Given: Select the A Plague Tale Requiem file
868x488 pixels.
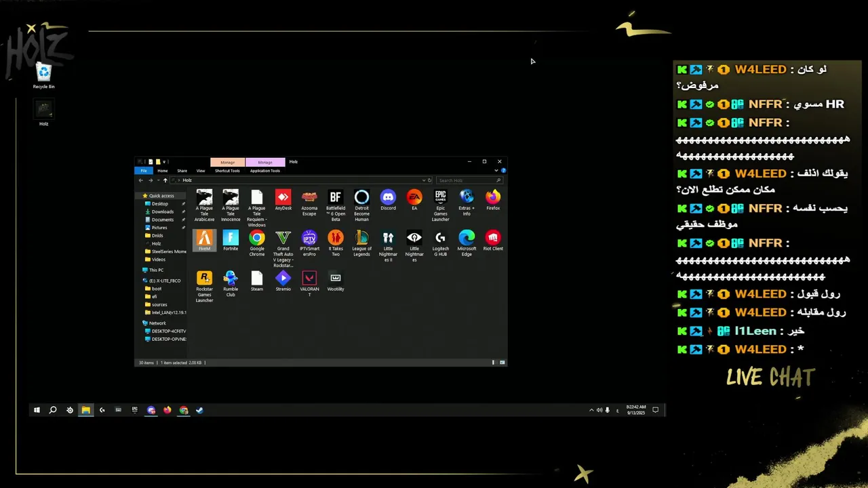Looking at the screenshot, I should coord(257,208).
